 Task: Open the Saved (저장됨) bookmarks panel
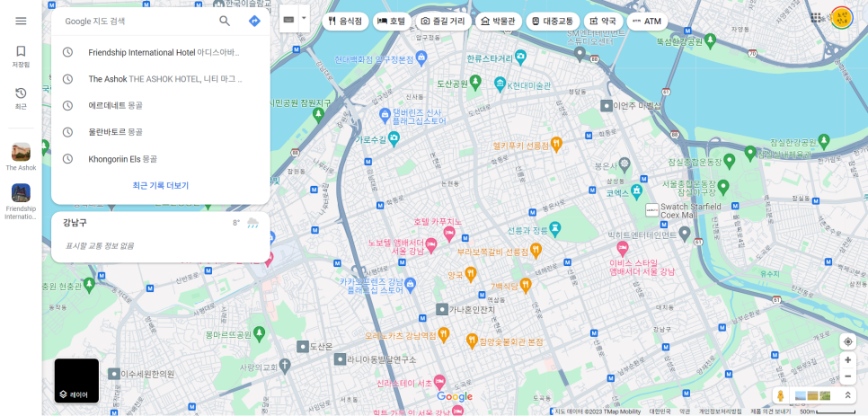(21, 57)
